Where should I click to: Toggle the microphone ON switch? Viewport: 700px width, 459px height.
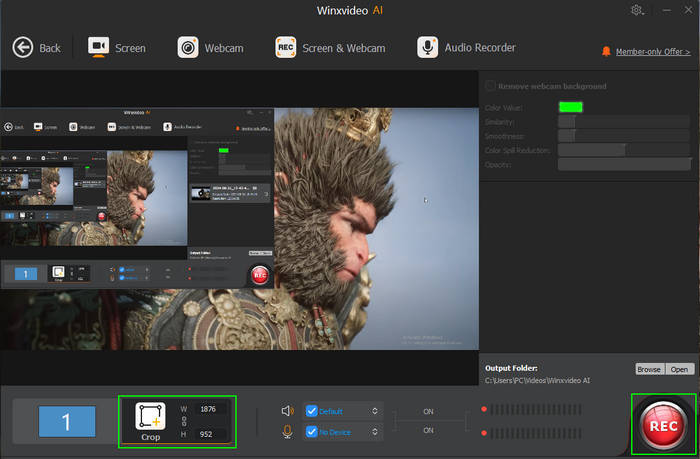click(428, 430)
